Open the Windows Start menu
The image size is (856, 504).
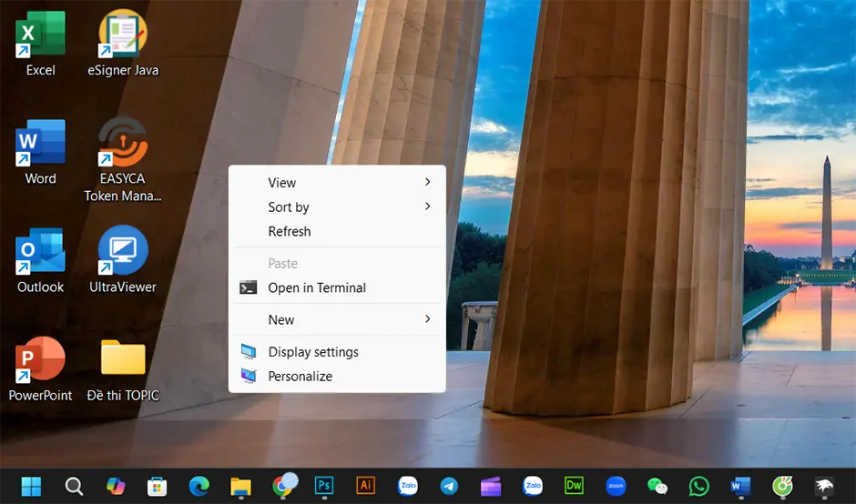pos(31,486)
